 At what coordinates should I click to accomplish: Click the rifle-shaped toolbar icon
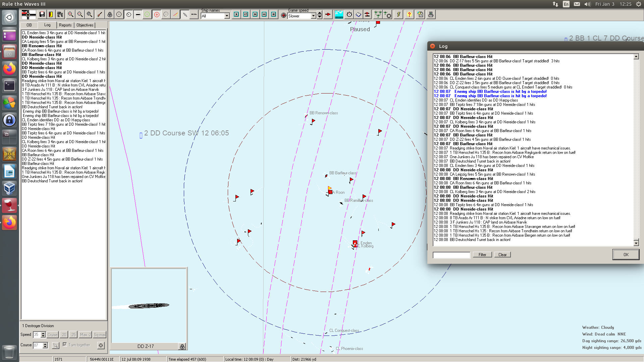(x=100, y=14)
